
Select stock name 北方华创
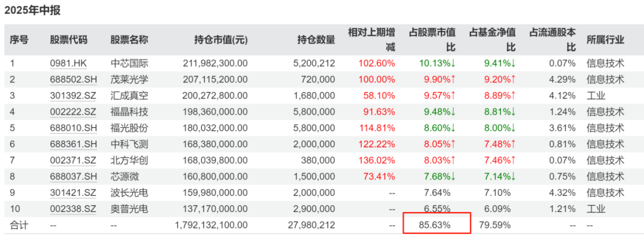(129, 161)
